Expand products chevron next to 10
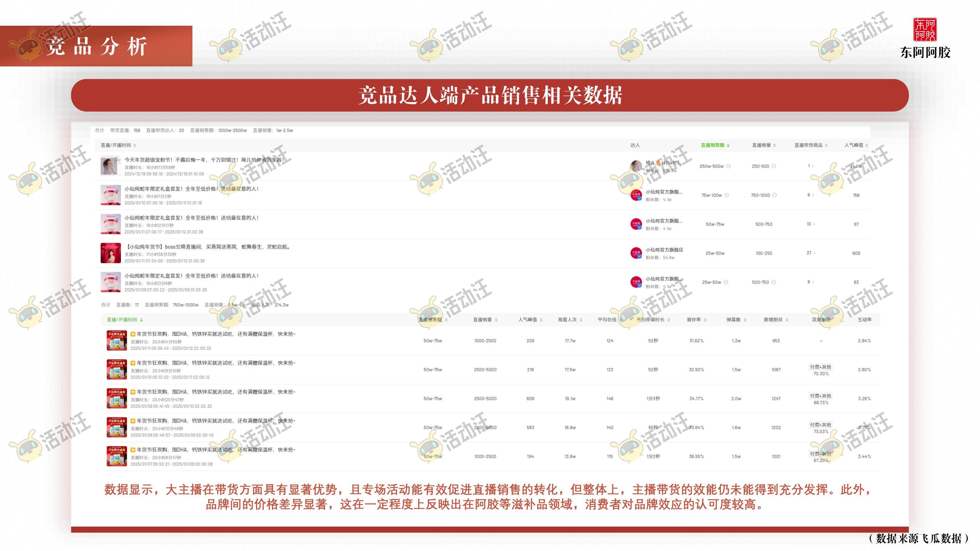This screenshot has height=551, width=980. [x=814, y=224]
